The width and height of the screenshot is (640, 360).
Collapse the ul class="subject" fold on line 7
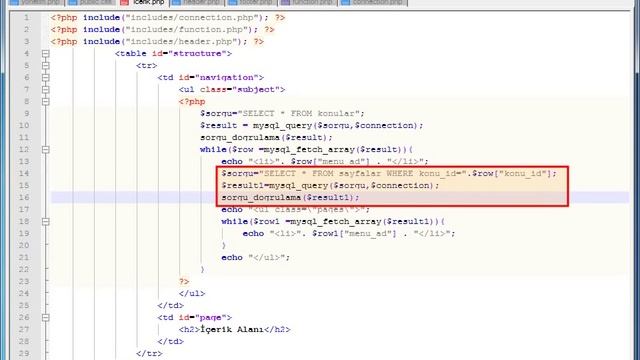point(46,90)
